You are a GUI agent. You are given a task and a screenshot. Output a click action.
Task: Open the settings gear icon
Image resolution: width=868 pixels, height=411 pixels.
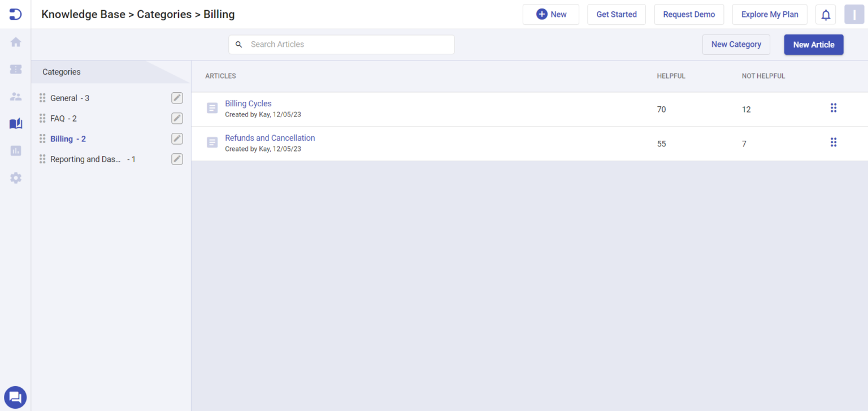[x=15, y=178]
